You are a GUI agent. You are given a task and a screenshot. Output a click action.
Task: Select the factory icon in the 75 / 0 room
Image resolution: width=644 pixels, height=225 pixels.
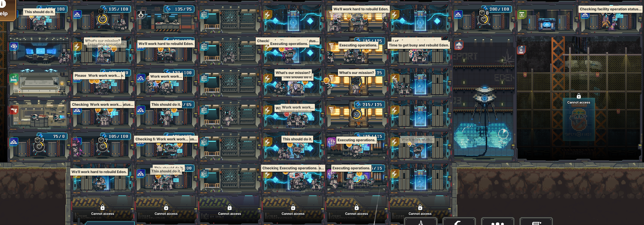(x=14, y=142)
